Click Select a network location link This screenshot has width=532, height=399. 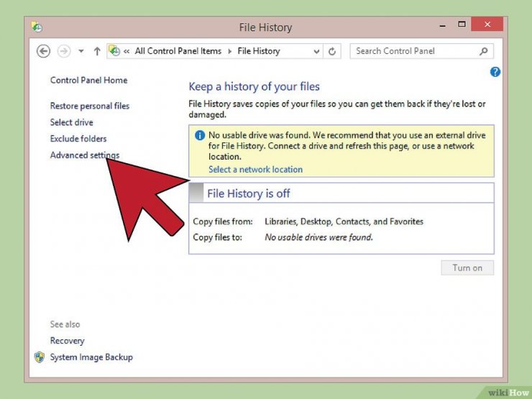[x=255, y=169]
